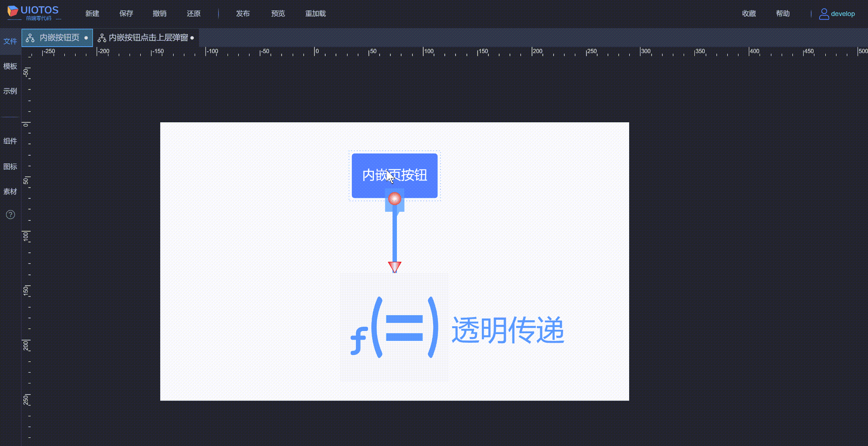Switch to the 内嵌按钮点击上层弹窗 tab
Viewport: 868px width, 446px height.
click(x=149, y=38)
